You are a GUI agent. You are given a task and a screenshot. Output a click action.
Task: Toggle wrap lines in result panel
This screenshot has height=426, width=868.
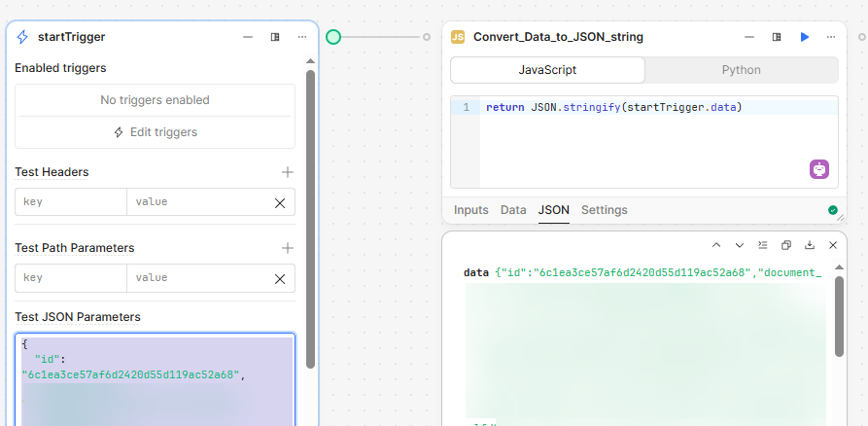[x=763, y=245]
